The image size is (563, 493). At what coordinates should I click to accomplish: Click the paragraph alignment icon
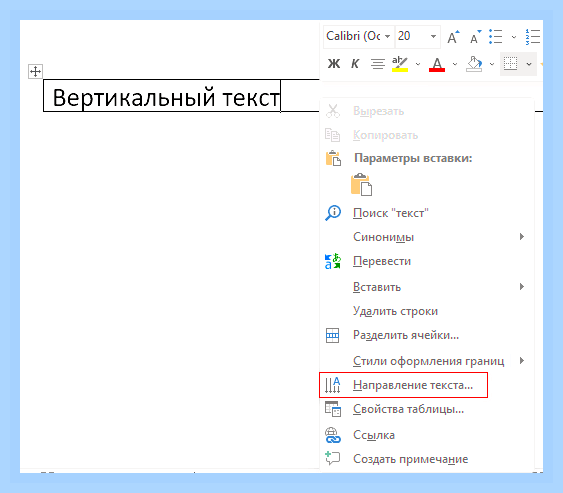pyautogui.click(x=378, y=64)
